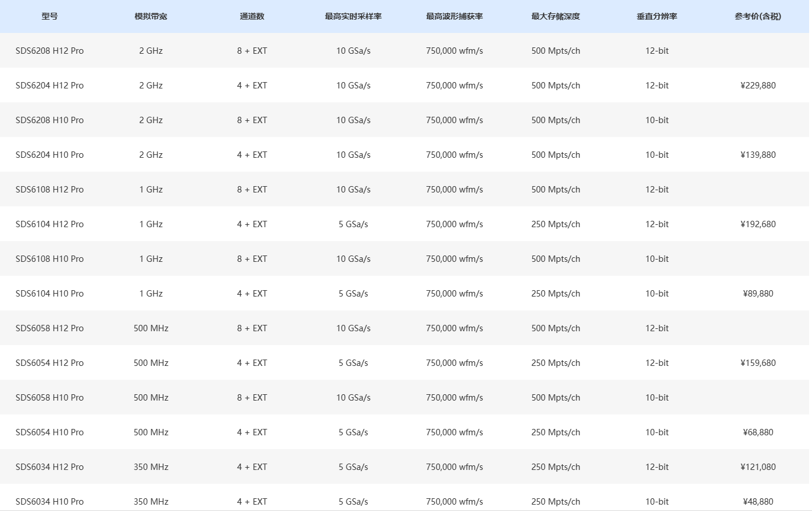
Task: Select model SDS6108 H10 Pro
Action: pos(50,259)
